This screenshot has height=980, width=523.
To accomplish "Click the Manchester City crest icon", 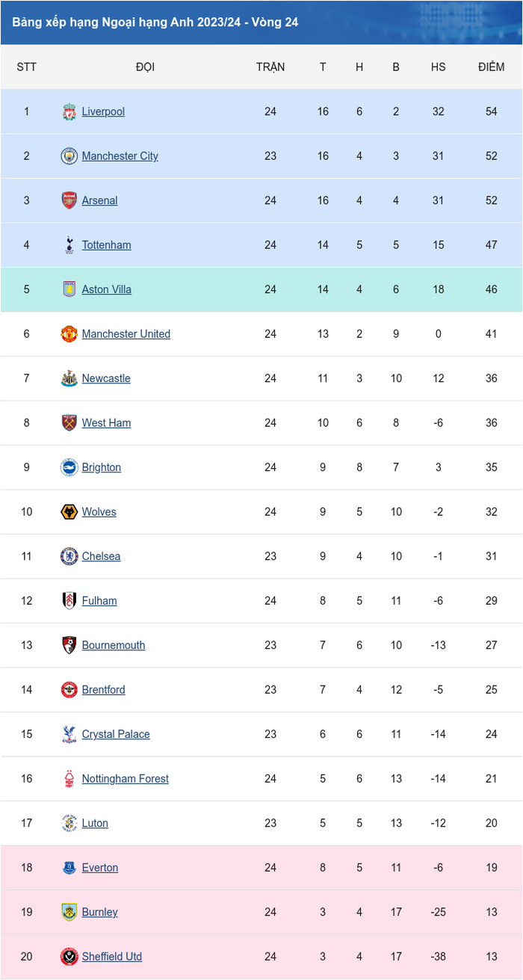I will (69, 156).
